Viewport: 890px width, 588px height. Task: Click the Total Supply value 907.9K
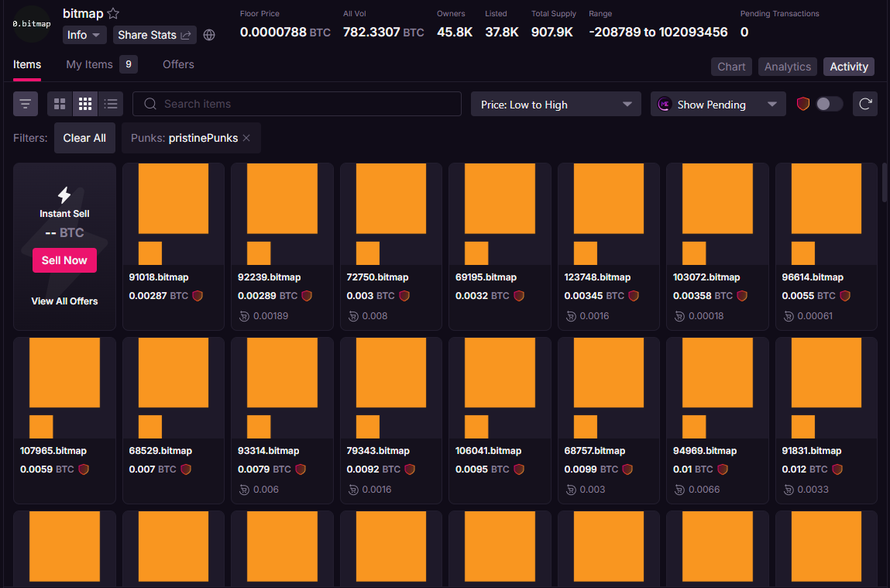click(552, 33)
